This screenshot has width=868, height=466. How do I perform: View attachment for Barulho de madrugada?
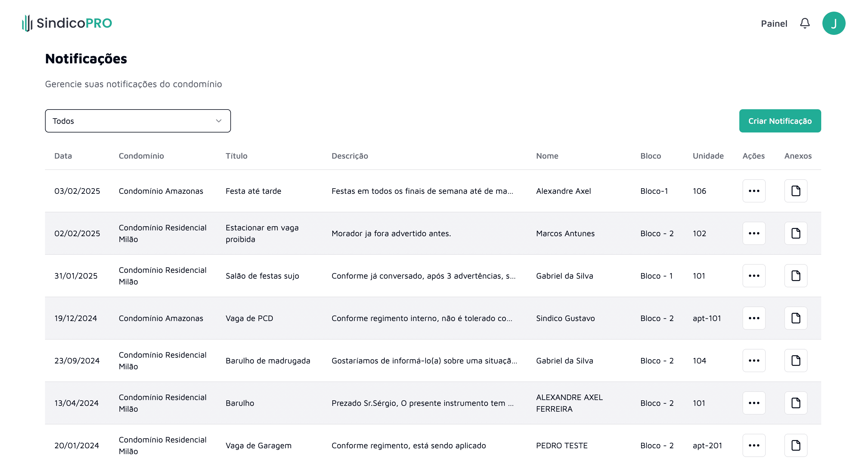click(x=796, y=361)
